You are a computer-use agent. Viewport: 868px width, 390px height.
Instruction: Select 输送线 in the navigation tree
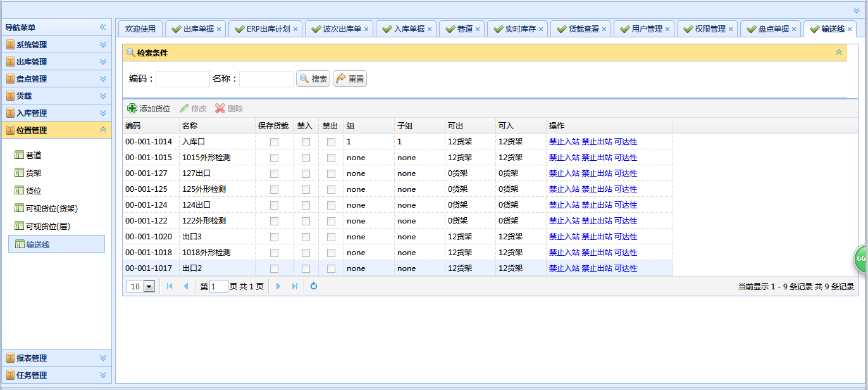(x=57, y=244)
